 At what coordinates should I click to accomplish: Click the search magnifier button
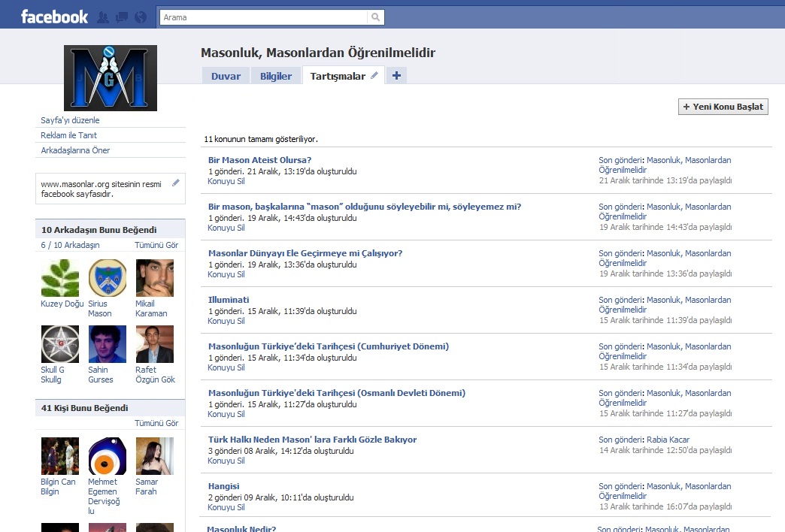(375, 17)
